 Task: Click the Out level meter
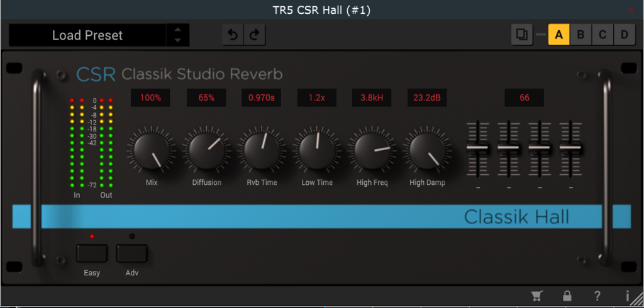[106, 143]
